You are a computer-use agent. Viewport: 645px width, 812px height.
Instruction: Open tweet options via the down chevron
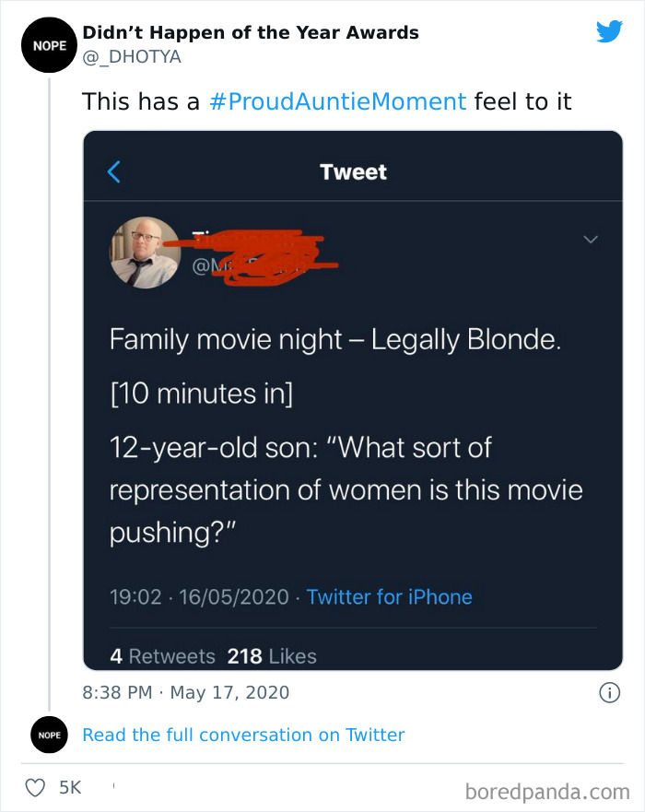[x=592, y=238]
